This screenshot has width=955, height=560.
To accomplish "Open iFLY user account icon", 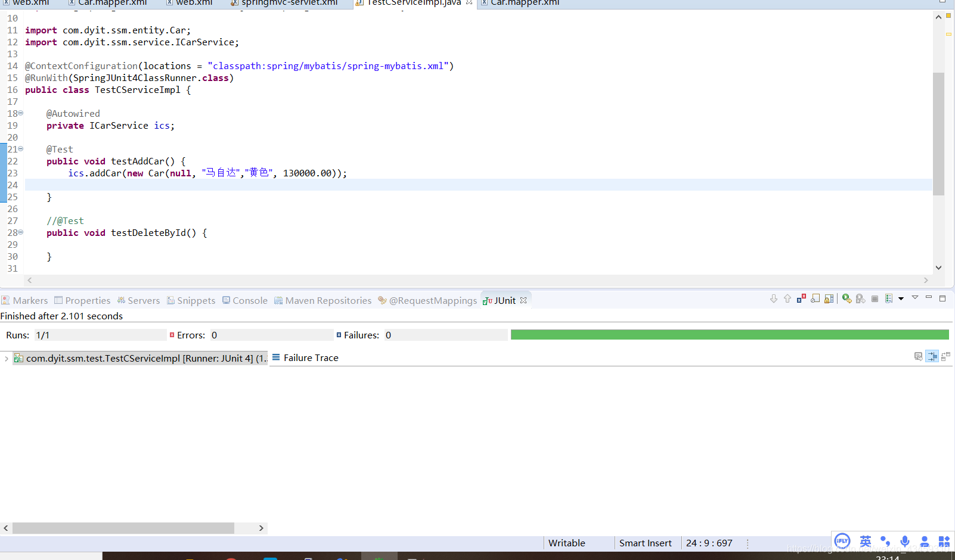I will click(x=925, y=541).
